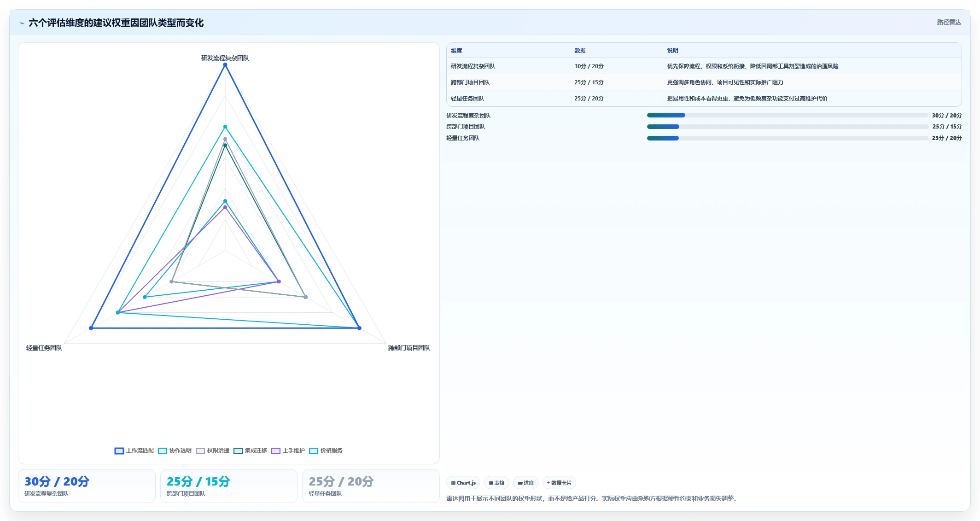Toggle the 协作透明 legend swatch
The image size is (980, 521).
[x=162, y=451]
